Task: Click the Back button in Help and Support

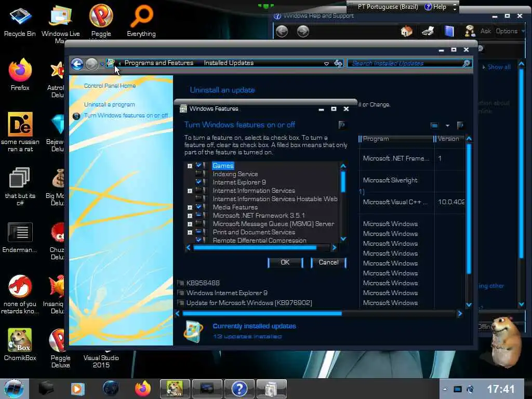Action: [x=282, y=31]
